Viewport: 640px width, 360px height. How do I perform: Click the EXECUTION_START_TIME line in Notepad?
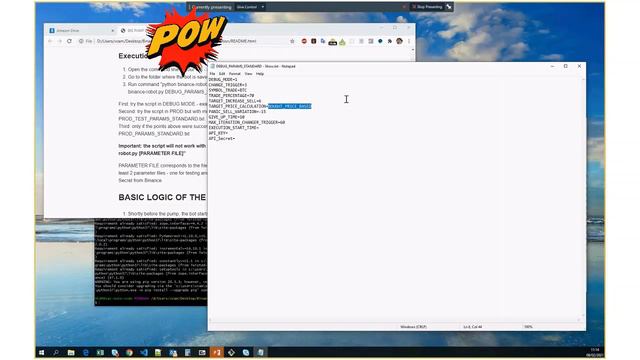tap(234, 127)
